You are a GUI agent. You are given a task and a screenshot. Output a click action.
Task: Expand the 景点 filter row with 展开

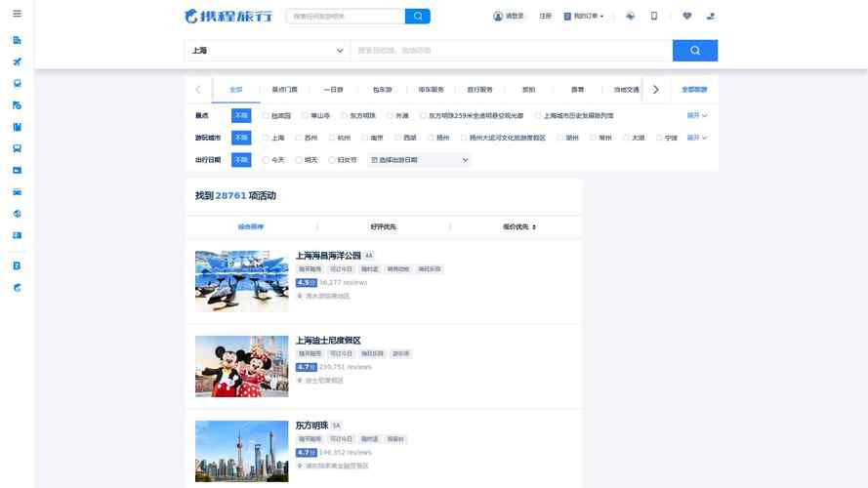pos(697,115)
